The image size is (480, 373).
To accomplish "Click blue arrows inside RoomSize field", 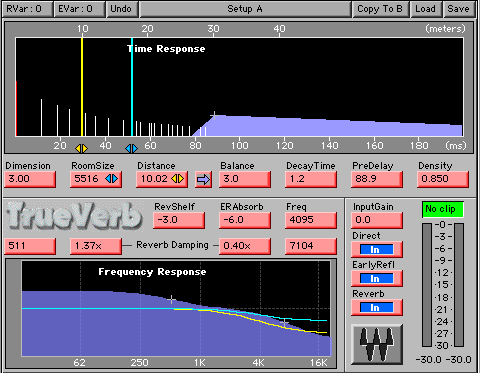I will point(112,179).
